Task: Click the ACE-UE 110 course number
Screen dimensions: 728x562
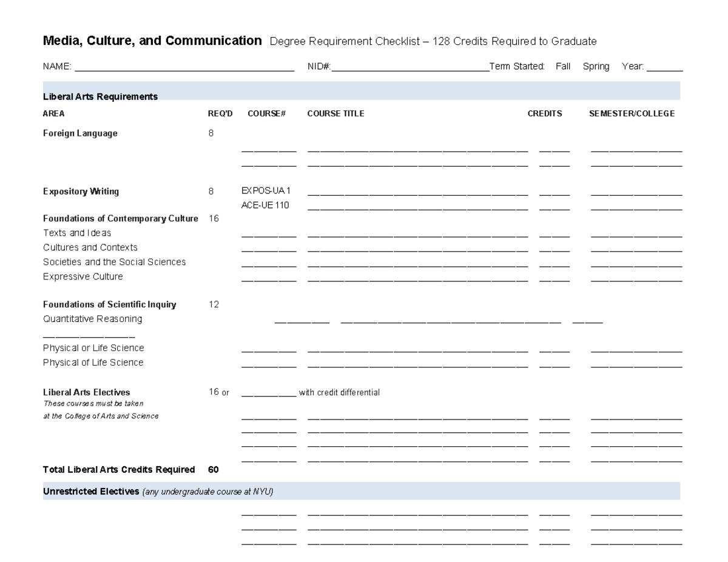Action: 265,205
